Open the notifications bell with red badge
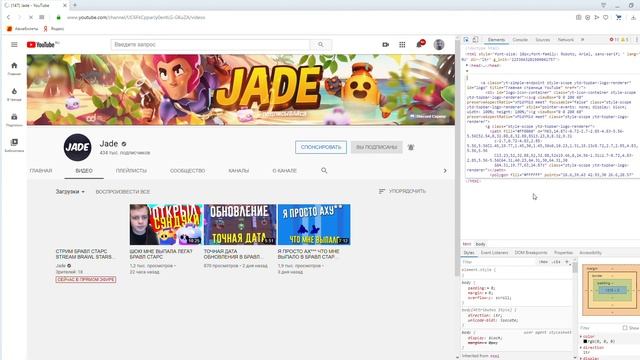Screen dimensions: 640x360 (420, 44)
